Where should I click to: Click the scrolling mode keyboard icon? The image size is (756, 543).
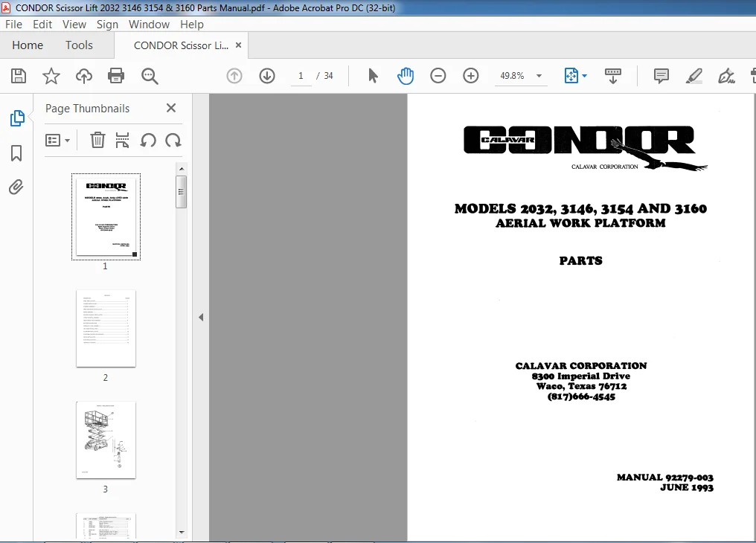pyautogui.click(x=613, y=76)
